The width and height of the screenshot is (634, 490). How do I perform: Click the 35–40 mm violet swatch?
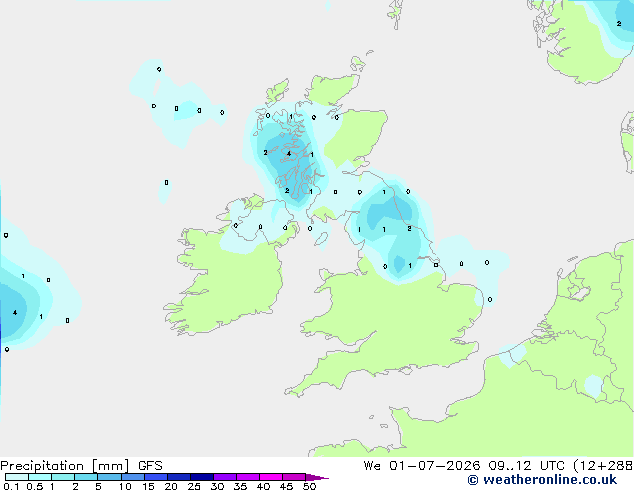tap(248, 477)
